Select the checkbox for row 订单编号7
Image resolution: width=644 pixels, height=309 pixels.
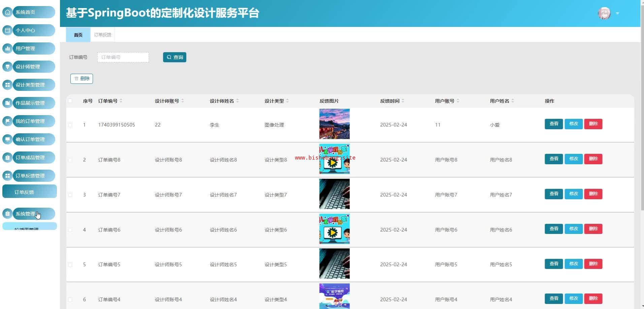coord(70,195)
